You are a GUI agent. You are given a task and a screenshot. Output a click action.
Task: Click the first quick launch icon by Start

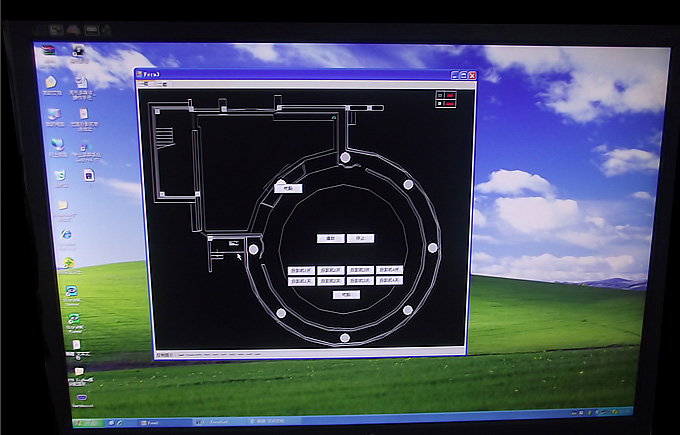click(111, 423)
